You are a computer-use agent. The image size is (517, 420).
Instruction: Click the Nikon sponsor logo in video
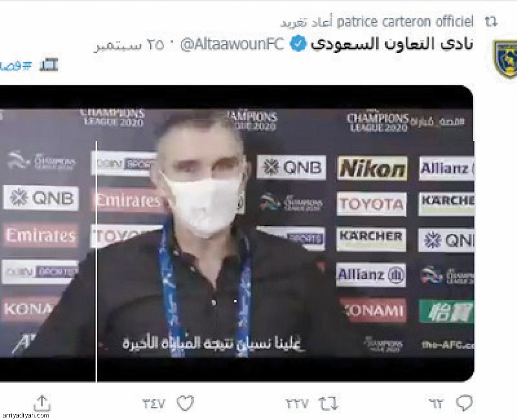pos(372,169)
